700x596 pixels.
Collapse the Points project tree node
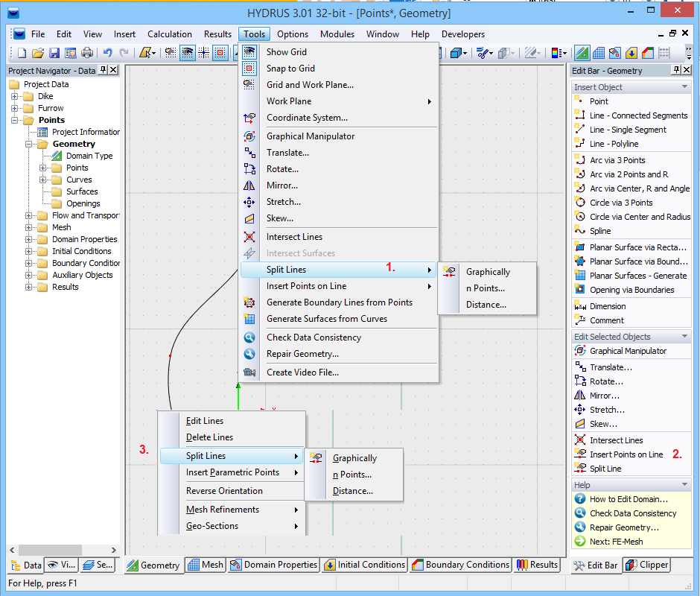14,120
